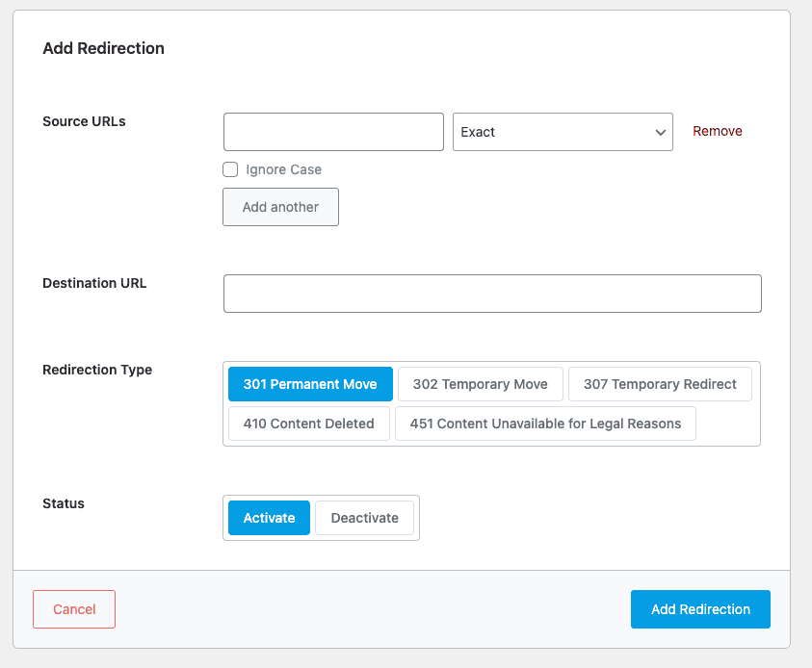Screen dimensions: 812x668
Task: Open the Exact match type dropdown
Action: click(x=563, y=132)
